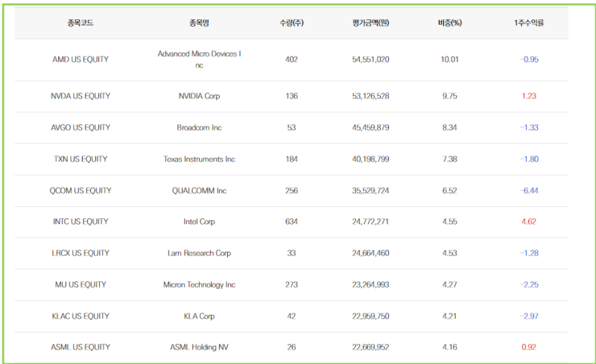Select MU US EQUITY ticker code
Viewport: 596px width, 364px height.
[80, 284]
